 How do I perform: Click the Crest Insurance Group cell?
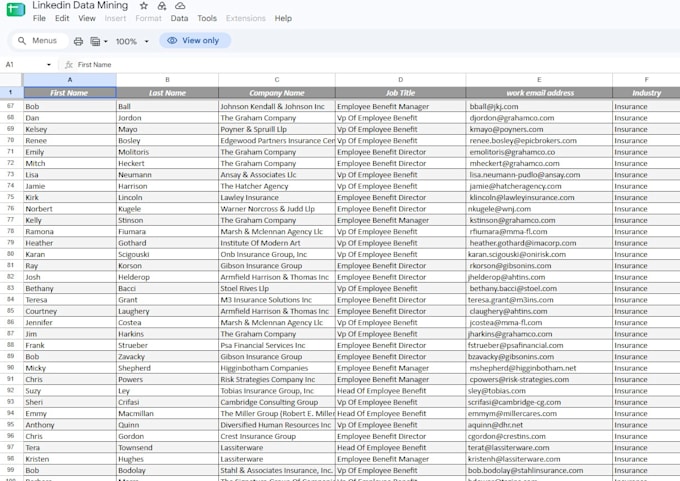(277, 436)
